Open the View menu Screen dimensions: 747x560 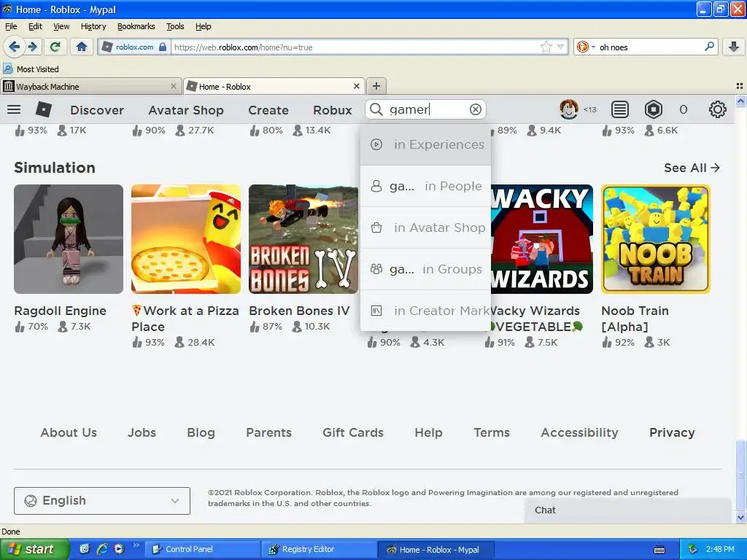tap(61, 26)
